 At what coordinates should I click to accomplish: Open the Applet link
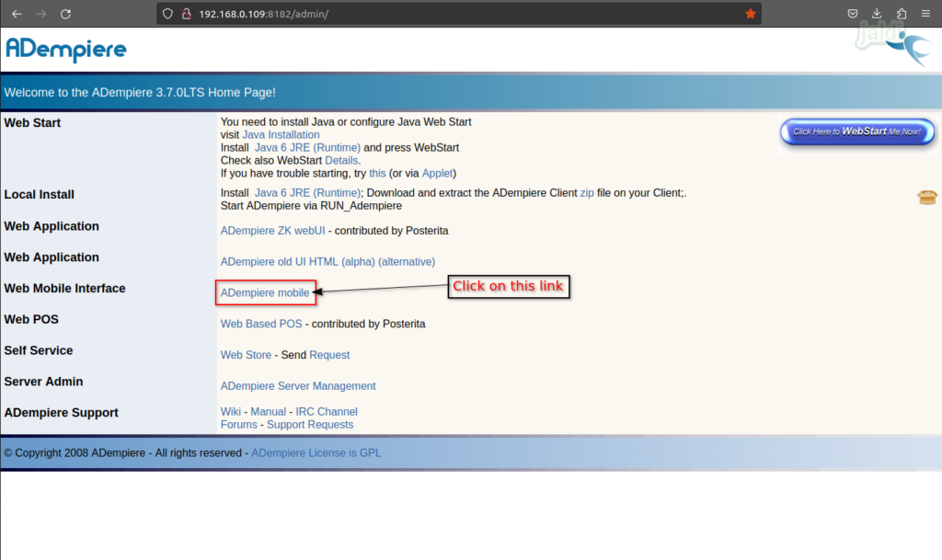(437, 174)
